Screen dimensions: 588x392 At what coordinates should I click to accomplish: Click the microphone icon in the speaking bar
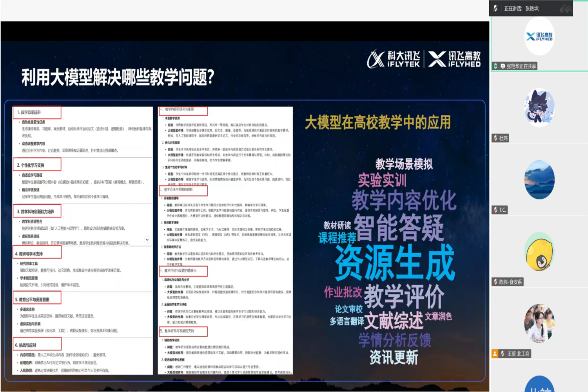[496, 8]
